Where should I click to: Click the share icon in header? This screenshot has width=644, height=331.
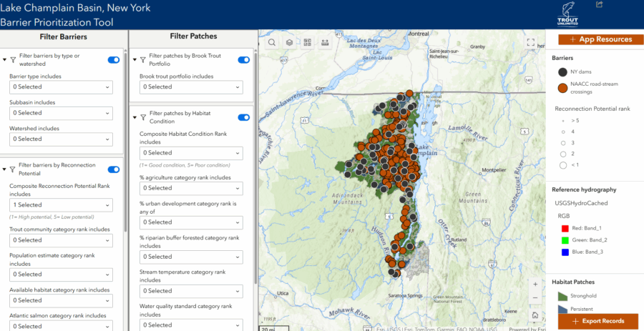[x=599, y=5]
